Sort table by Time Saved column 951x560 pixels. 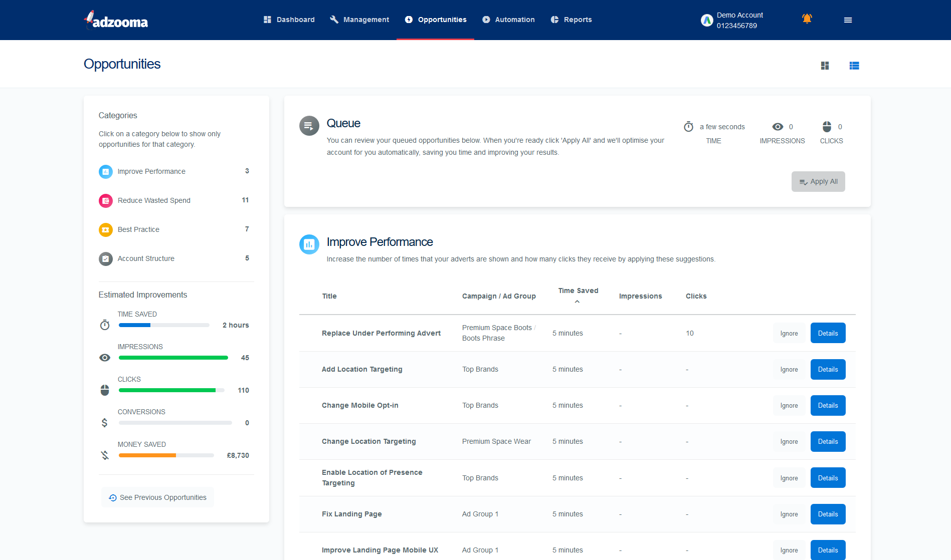coord(578,291)
